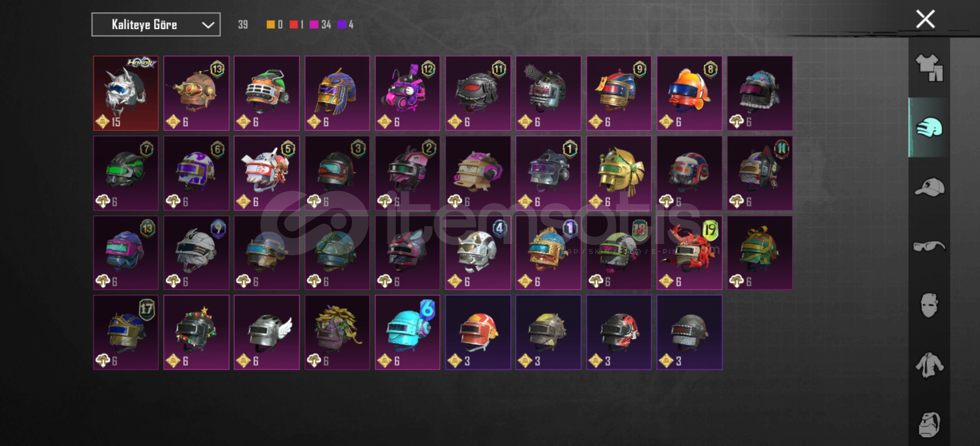The width and height of the screenshot is (980, 446).
Task: Open the sunglasses category icon
Action: (x=929, y=246)
